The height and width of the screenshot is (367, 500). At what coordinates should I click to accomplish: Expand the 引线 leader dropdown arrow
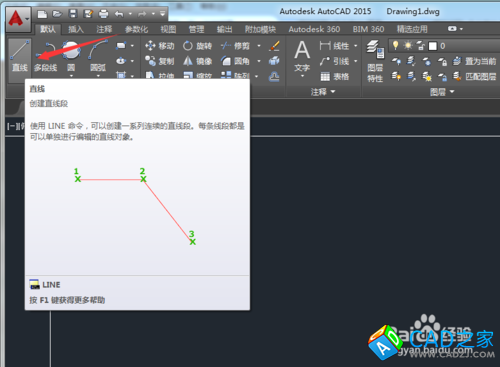tap(356, 61)
